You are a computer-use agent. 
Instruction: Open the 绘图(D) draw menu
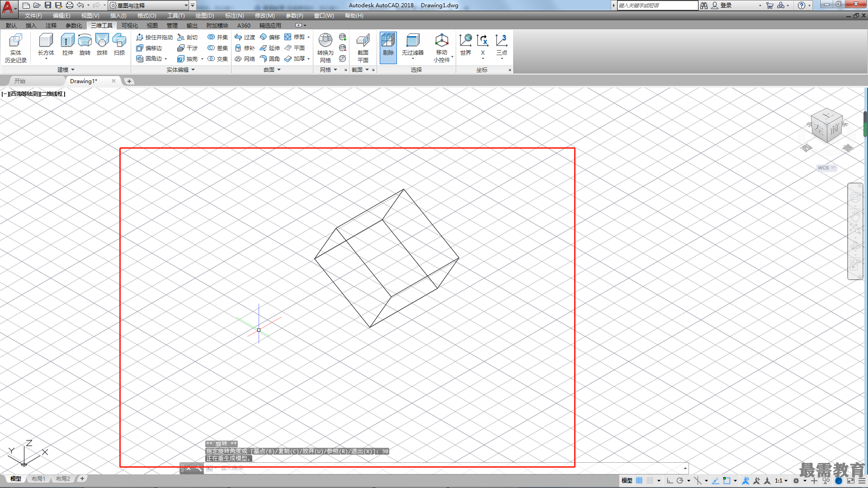(x=205, y=16)
